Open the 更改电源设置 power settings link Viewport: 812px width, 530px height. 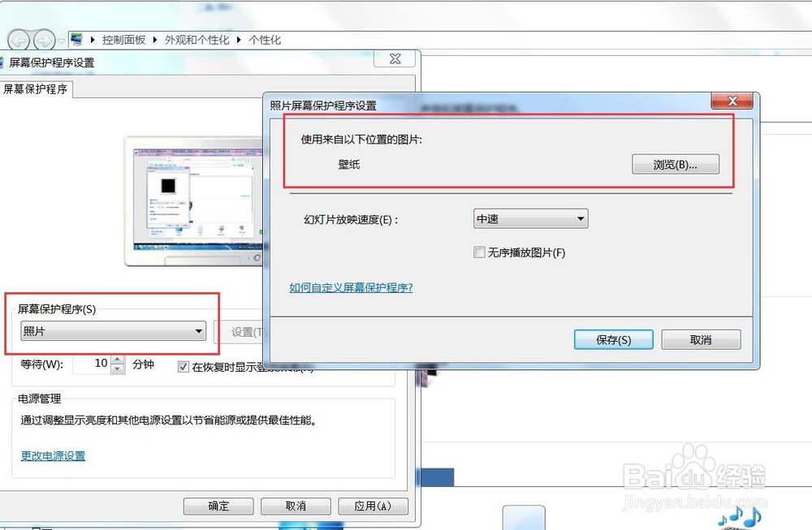click(x=51, y=455)
